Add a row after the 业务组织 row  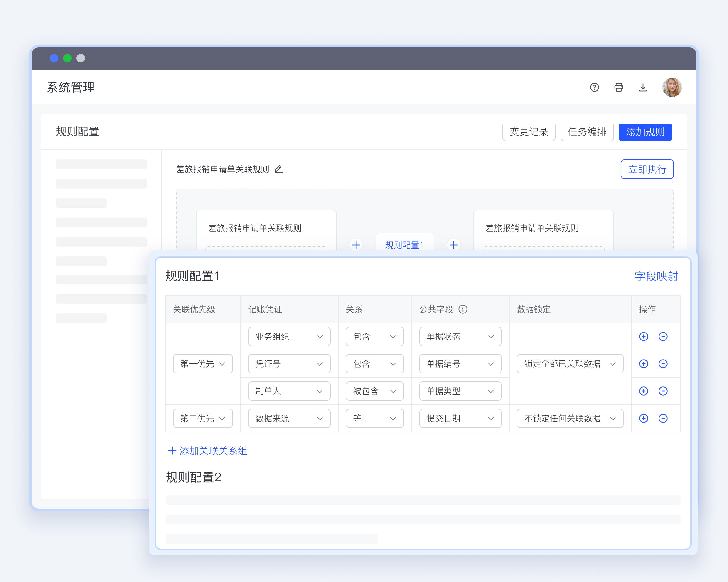coord(644,336)
